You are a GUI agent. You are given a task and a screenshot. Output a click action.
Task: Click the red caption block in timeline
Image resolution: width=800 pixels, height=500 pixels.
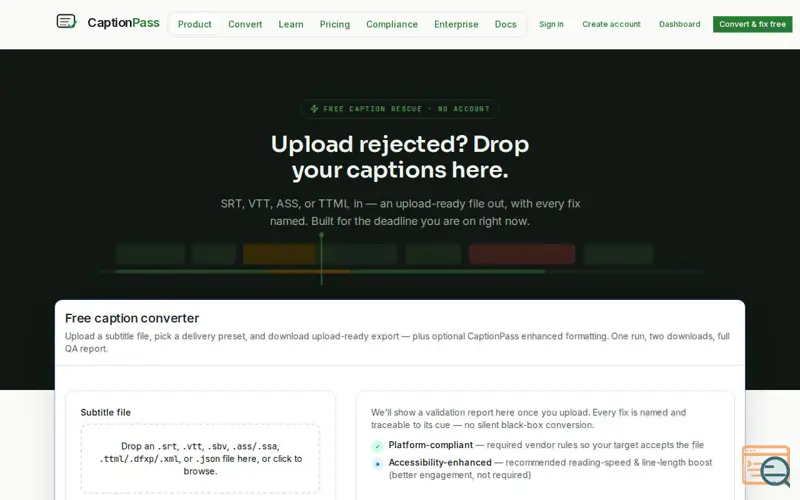(522, 254)
